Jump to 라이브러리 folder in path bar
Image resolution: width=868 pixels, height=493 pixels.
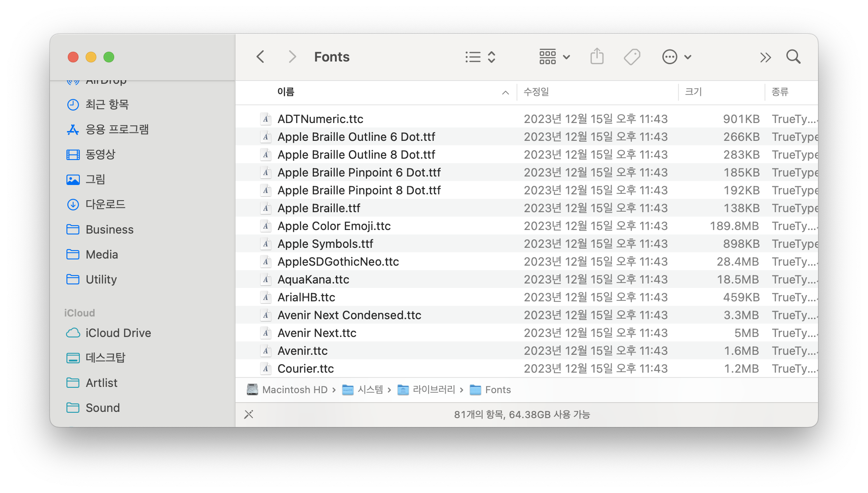(x=433, y=390)
